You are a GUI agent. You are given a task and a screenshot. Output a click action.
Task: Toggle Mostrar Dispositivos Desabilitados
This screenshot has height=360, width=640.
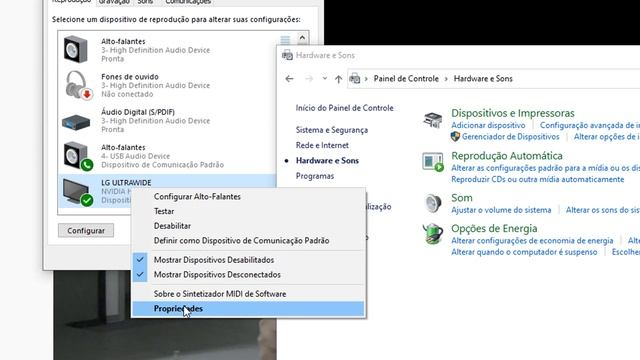pos(248,260)
